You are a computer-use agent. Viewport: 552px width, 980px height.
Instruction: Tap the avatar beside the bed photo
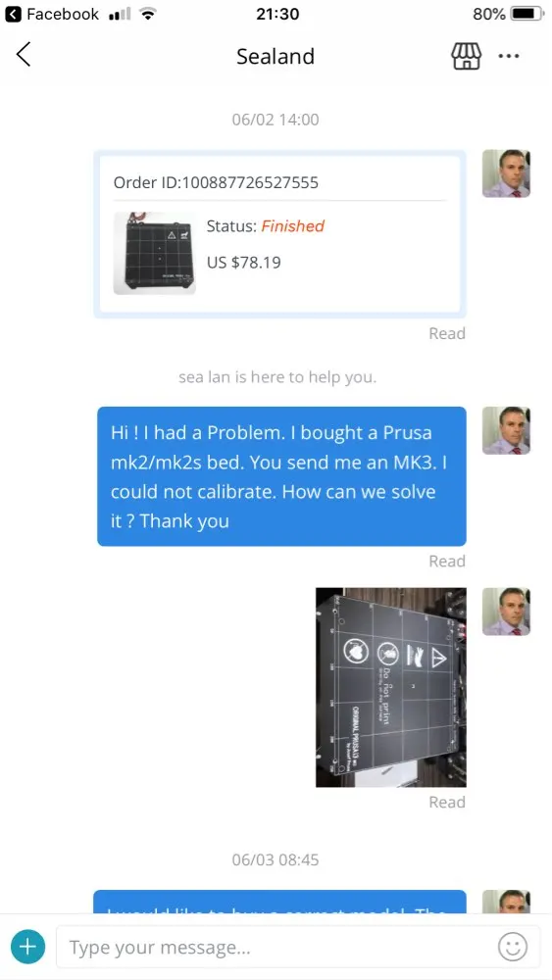tap(506, 612)
